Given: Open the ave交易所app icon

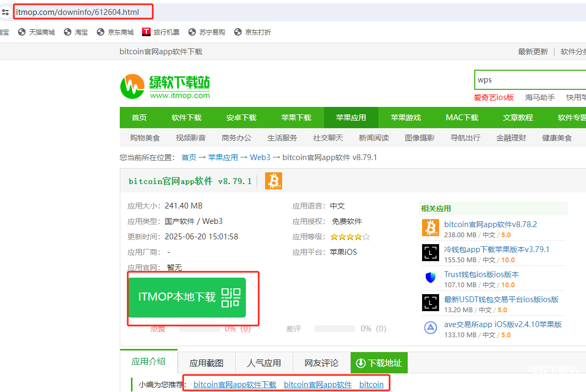Looking at the screenshot, I should [x=431, y=328].
